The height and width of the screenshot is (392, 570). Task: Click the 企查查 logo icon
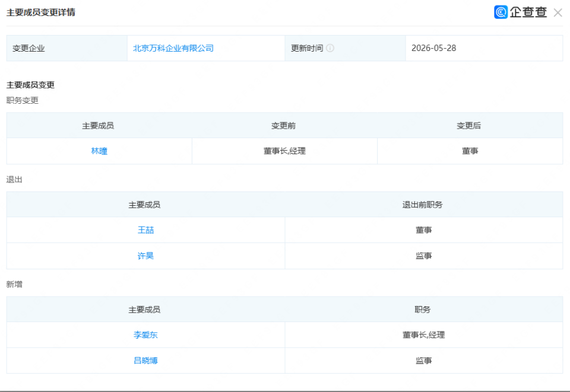coord(501,12)
